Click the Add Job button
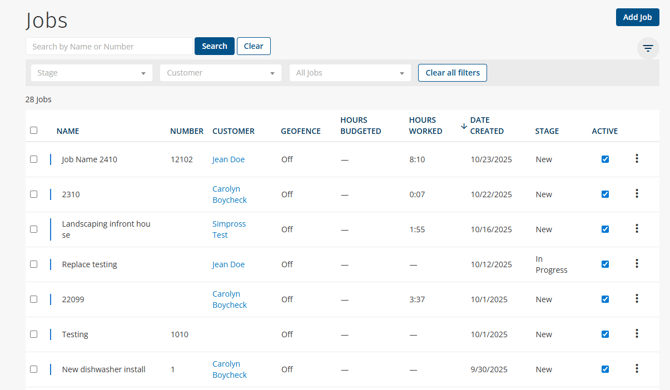 637,17
